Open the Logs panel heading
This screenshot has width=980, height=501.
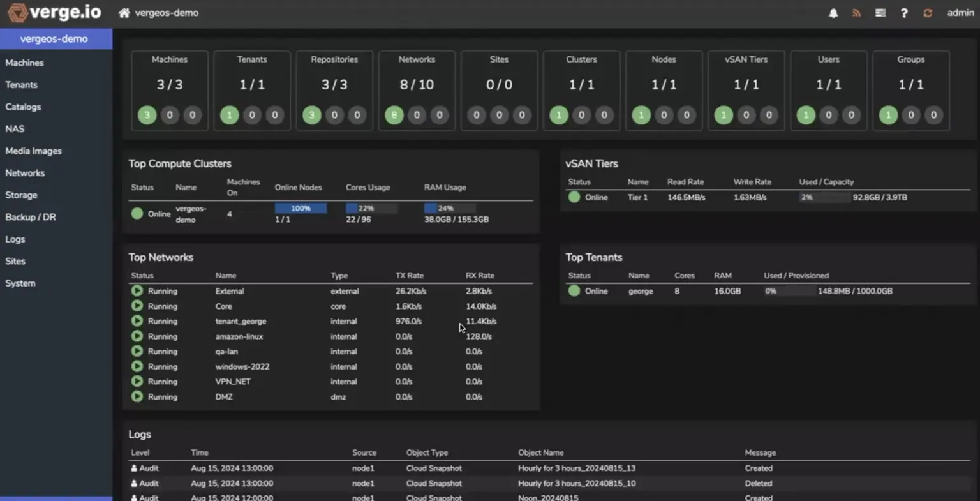(140, 434)
